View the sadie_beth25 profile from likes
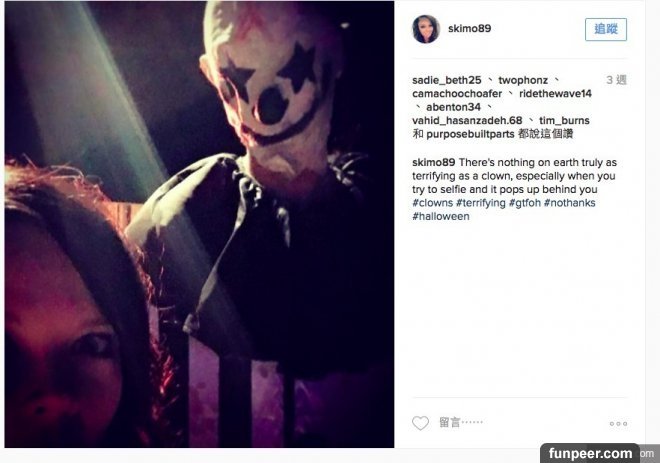 coord(447,80)
